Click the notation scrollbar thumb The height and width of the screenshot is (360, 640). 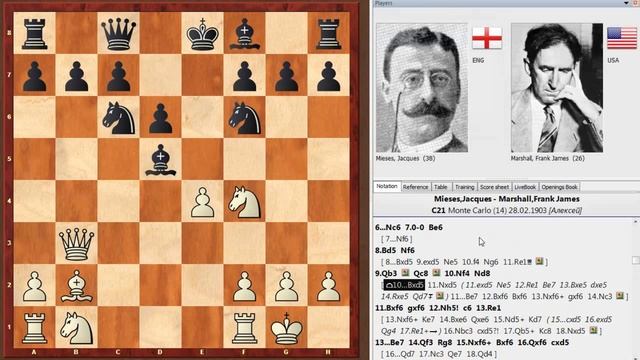pyautogui.click(x=636, y=260)
